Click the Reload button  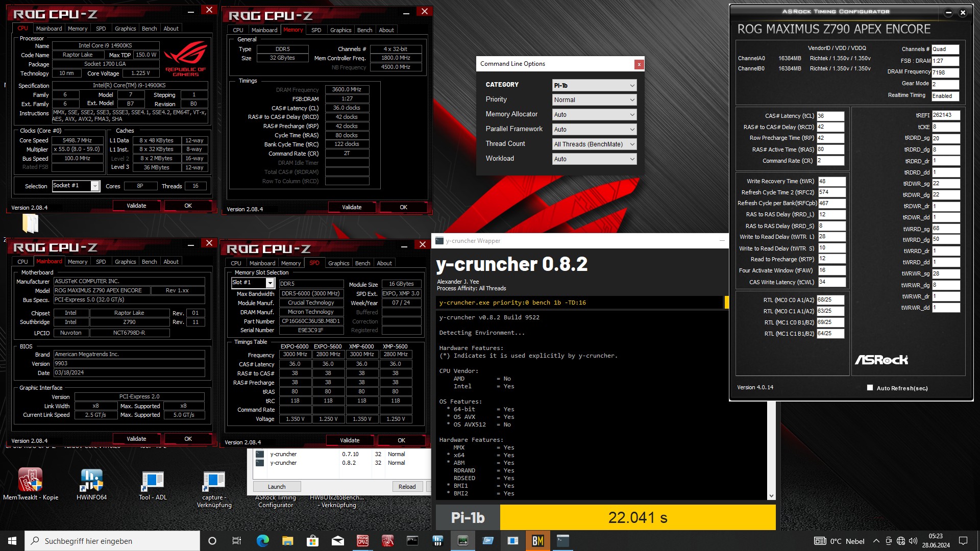tap(407, 487)
